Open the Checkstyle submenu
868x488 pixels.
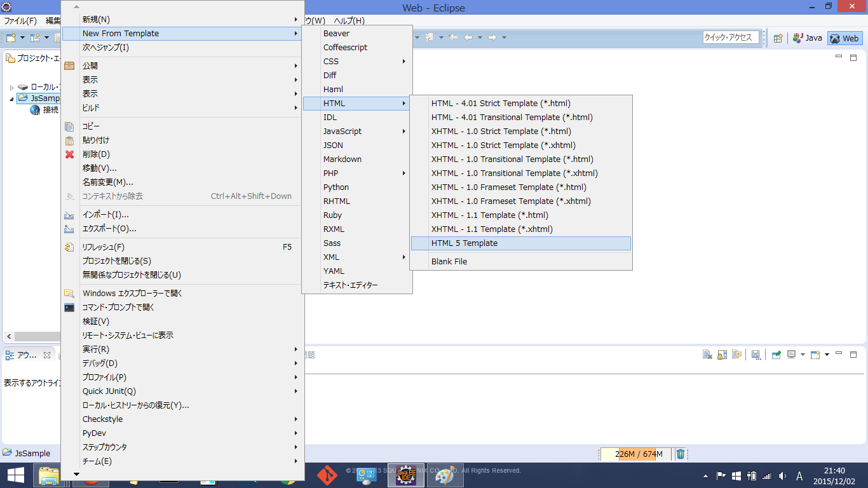[x=182, y=419]
